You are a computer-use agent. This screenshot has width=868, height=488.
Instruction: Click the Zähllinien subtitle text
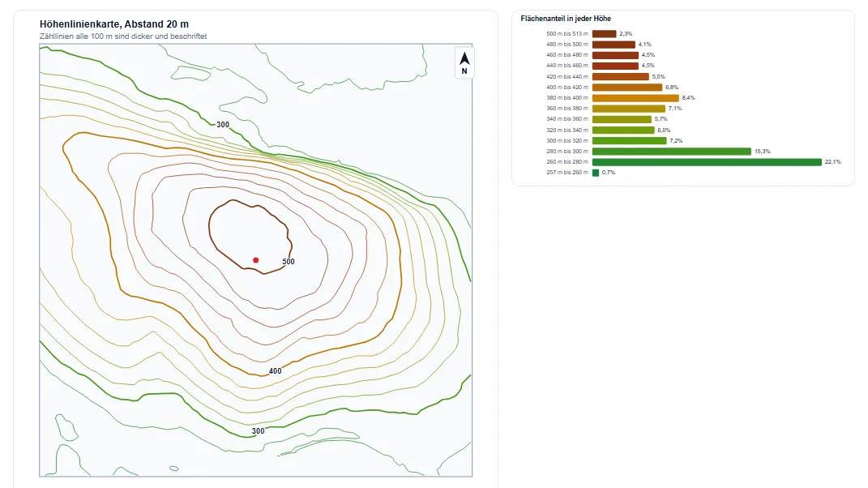tap(123, 36)
